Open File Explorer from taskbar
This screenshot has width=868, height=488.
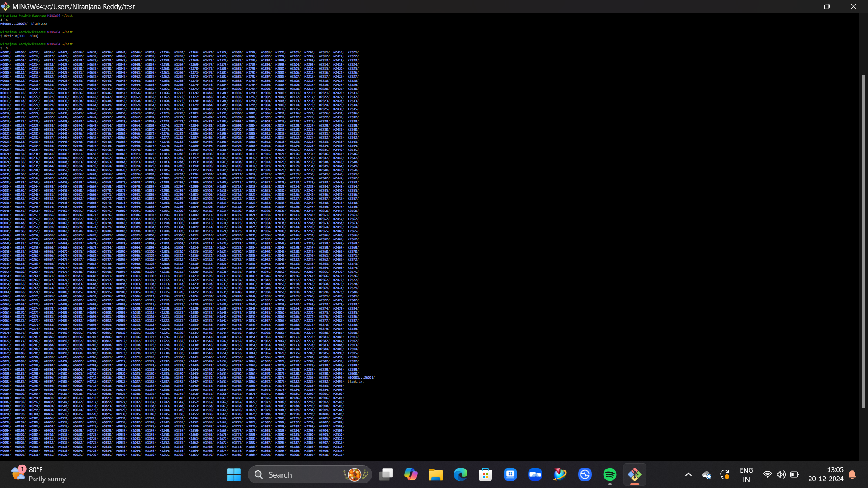[435, 474]
